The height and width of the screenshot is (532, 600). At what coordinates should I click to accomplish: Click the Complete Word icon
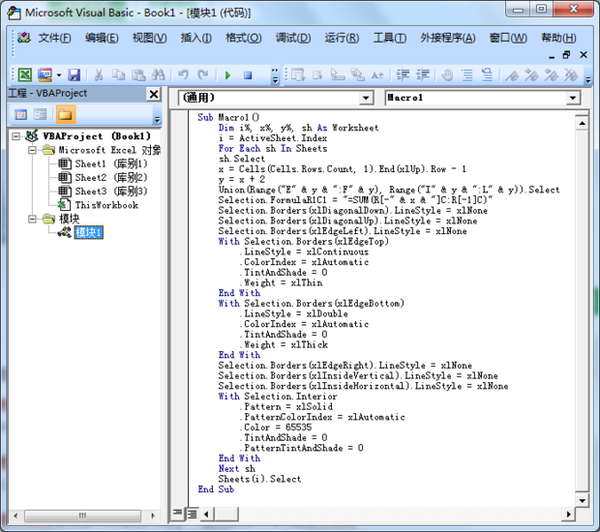[x=377, y=75]
